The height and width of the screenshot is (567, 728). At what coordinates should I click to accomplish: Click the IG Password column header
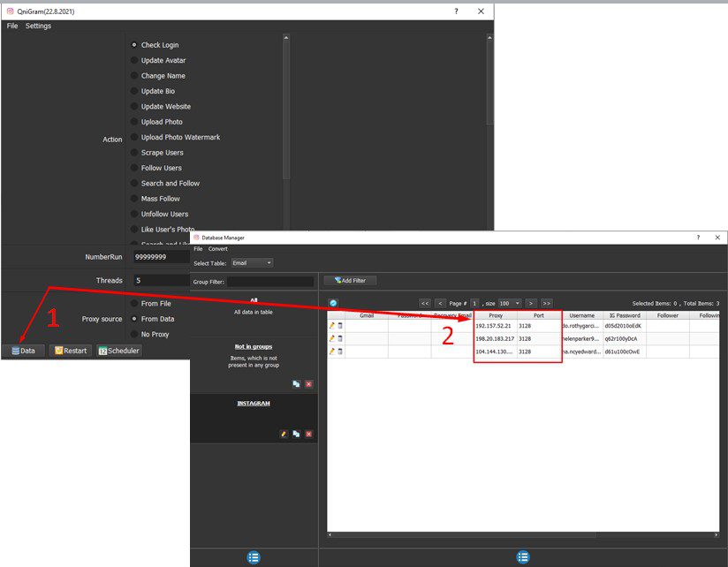point(625,315)
